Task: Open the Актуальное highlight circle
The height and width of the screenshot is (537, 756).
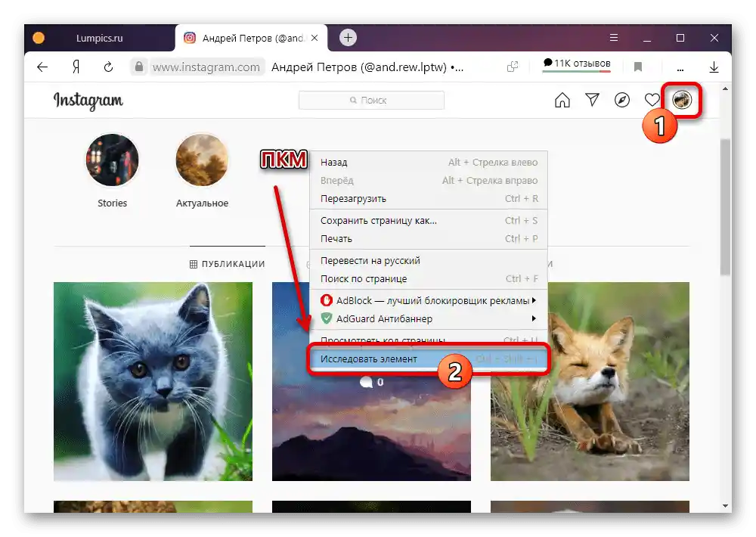Action: pos(202,160)
